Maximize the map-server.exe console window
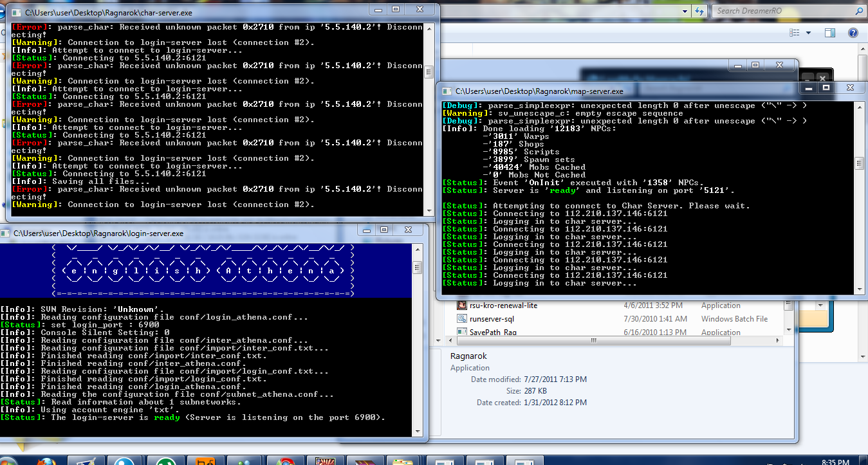 [x=826, y=87]
